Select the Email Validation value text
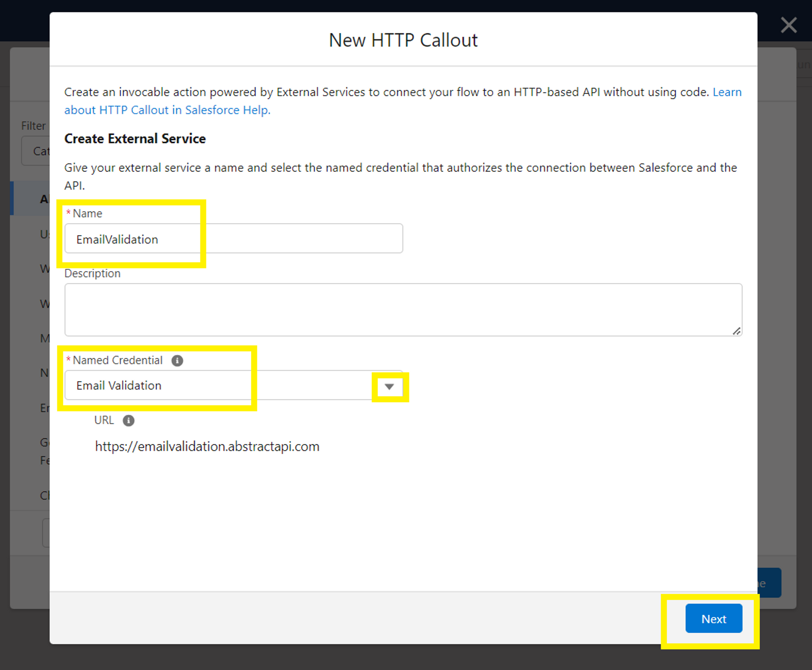This screenshot has width=812, height=670. 118,386
